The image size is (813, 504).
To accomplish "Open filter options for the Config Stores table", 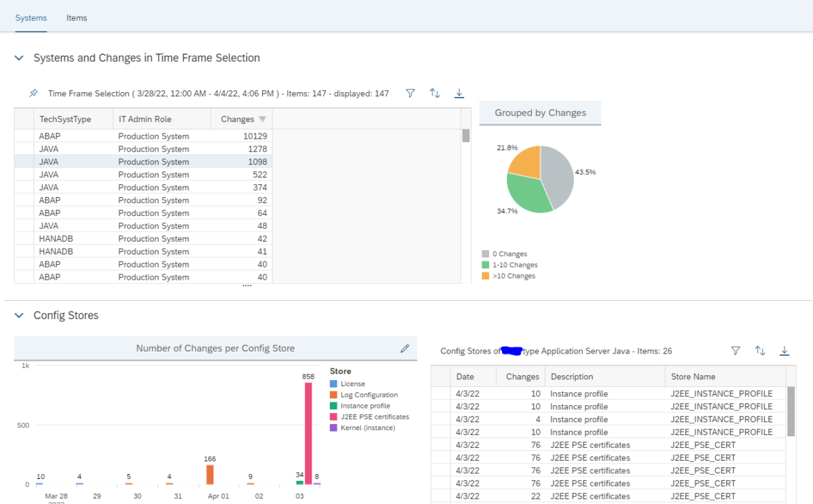I will pyautogui.click(x=735, y=351).
